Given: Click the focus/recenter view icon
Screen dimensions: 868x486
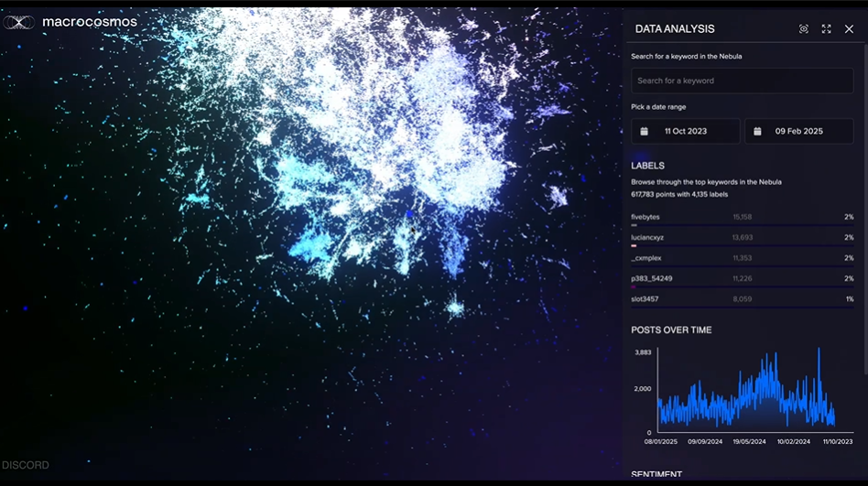Looking at the screenshot, I should (803, 29).
